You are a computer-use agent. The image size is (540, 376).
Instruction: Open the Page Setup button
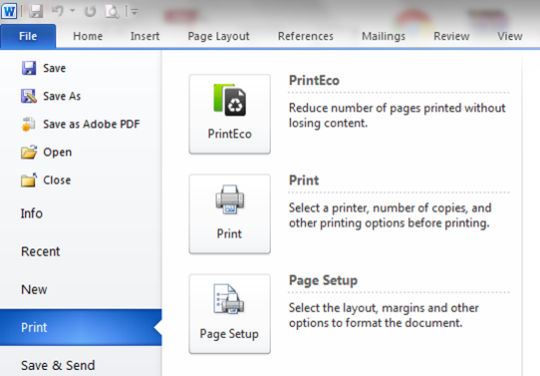(x=230, y=314)
